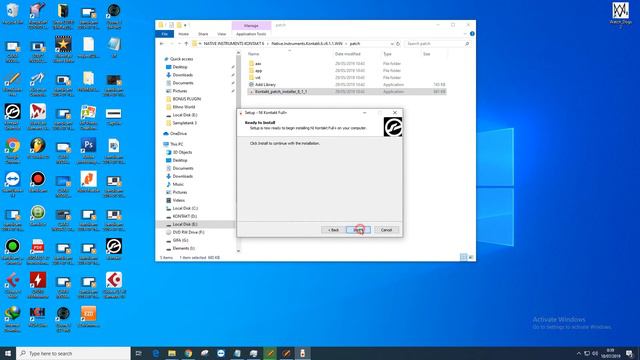Open File Explorer from taskbar
This screenshot has height=360, width=640.
click(x=172, y=353)
